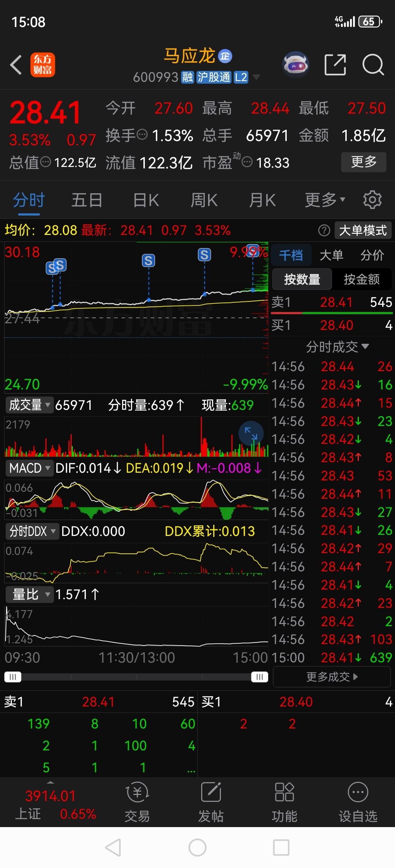Tap the 发帖 post icon
Screen dimensions: 395x868
tap(211, 802)
